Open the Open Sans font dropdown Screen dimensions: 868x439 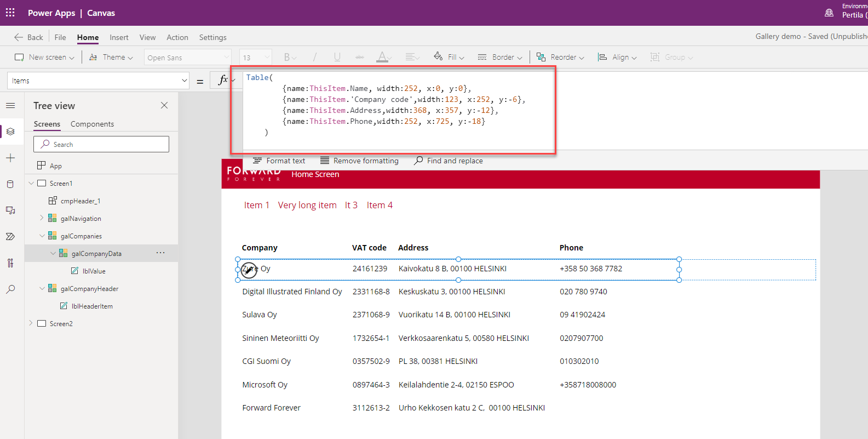[x=188, y=58]
